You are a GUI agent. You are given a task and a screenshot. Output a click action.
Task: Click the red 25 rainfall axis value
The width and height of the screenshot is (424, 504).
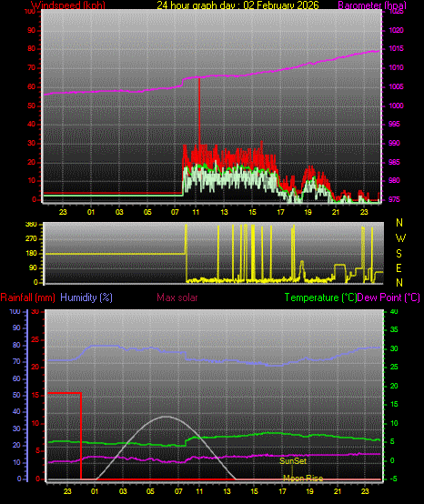(35, 339)
